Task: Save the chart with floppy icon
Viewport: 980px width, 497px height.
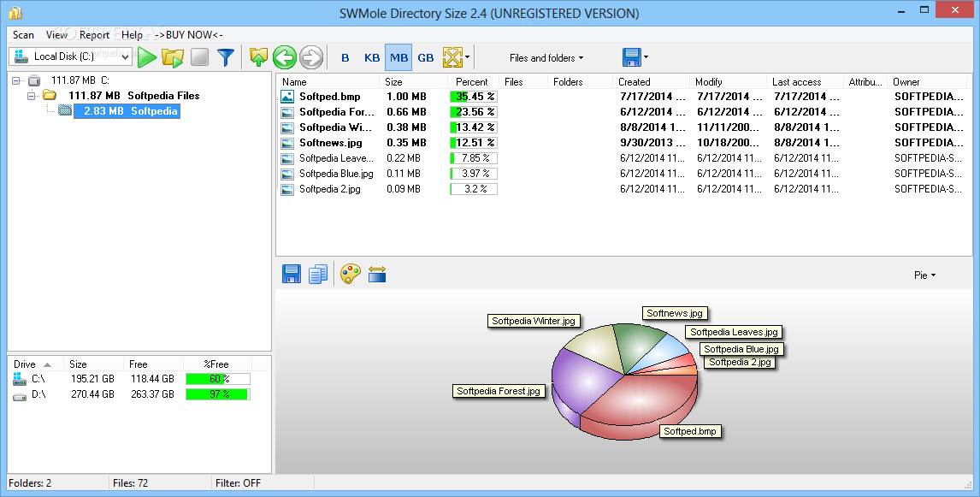Action: (x=292, y=274)
